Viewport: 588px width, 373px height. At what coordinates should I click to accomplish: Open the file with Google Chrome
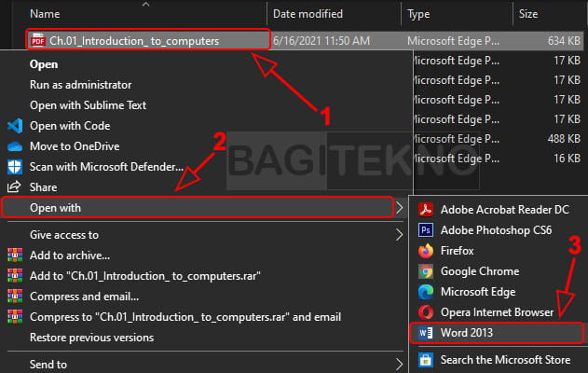point(480,271)
